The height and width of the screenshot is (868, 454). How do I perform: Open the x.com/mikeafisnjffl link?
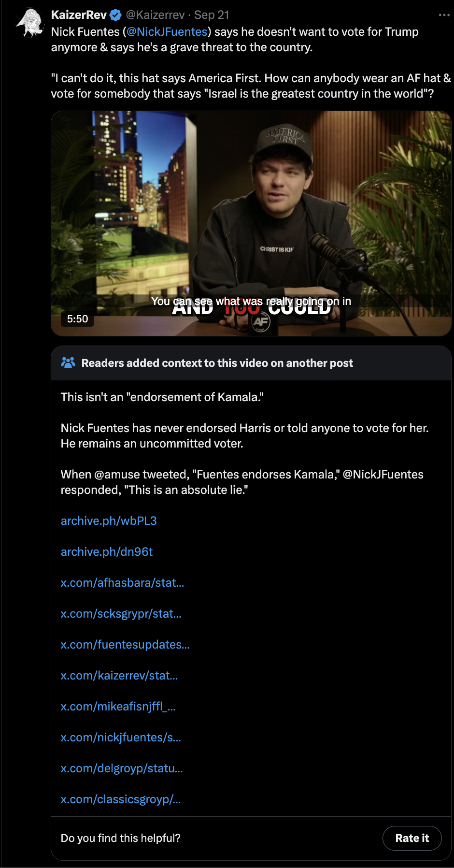coord(118,707)
